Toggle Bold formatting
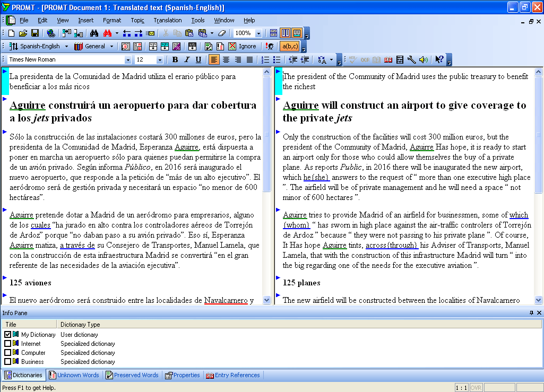 coord(175,59)
